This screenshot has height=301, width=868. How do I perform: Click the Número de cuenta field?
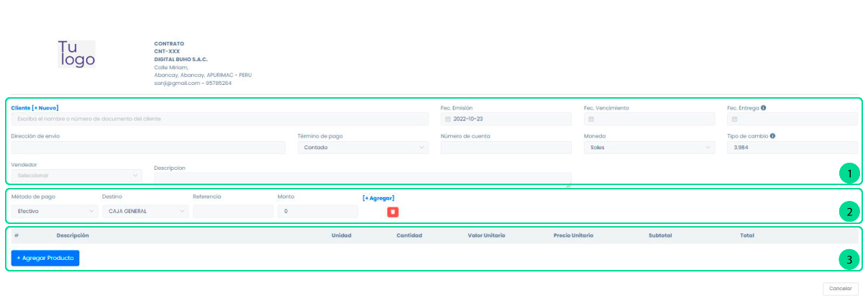(x=506, y=148)
